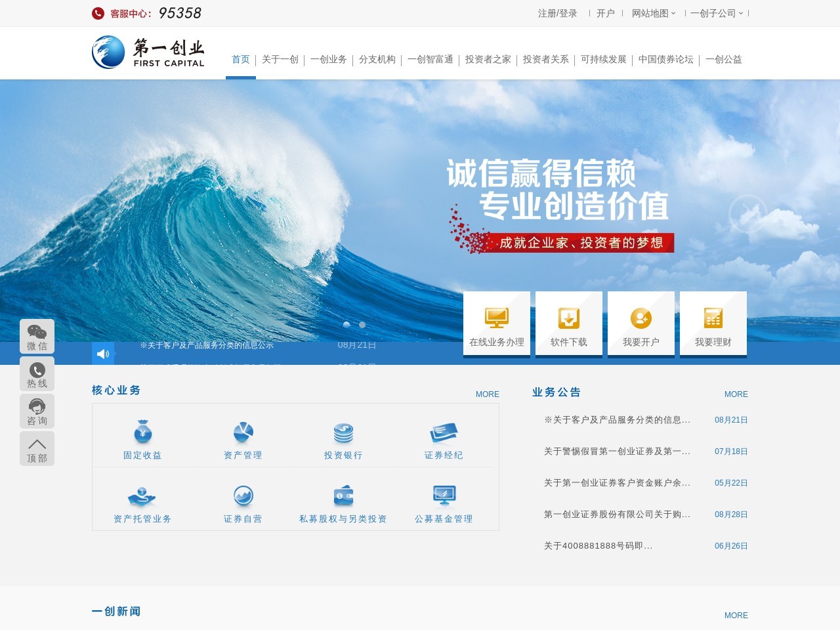Screen dimensions: 840x630
Task: Click the WeChat (微信) sidebar icon
Action: point(37,336)
